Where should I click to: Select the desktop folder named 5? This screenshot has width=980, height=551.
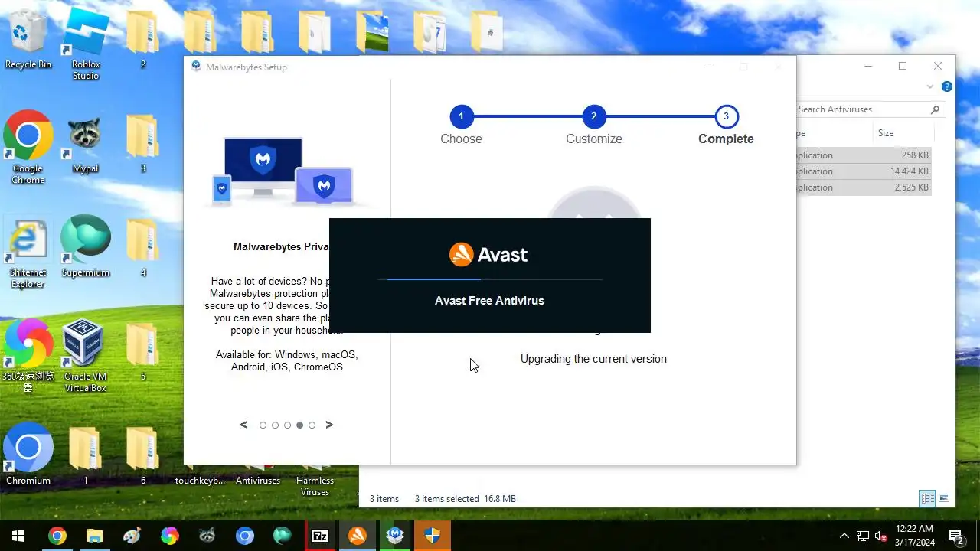(x=142, y=350)
